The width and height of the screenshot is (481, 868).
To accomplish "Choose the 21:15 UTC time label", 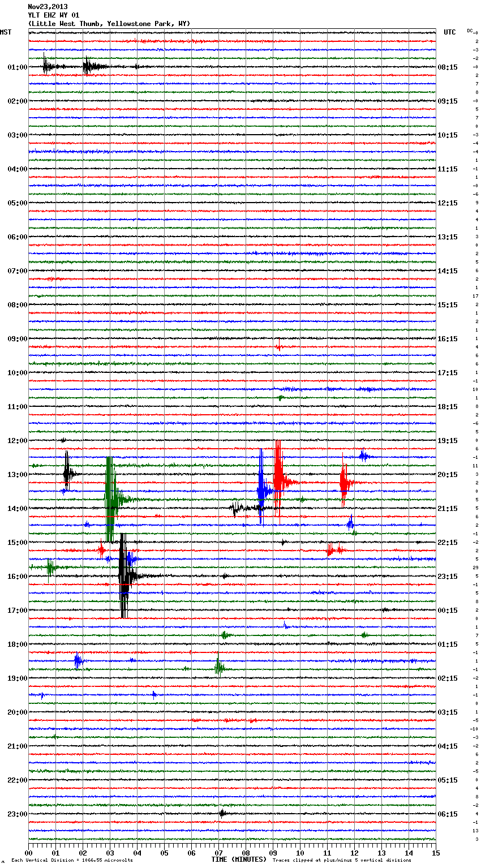I will 448,509.
